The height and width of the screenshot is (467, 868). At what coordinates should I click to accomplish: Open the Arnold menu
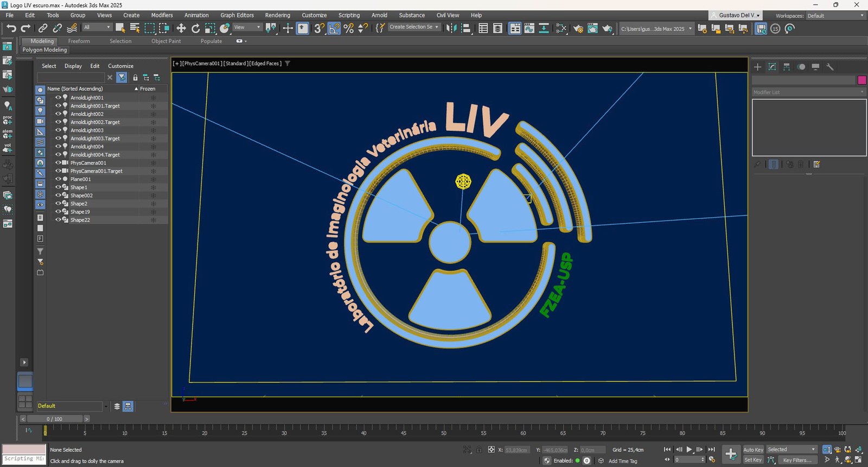pos(379,15)
